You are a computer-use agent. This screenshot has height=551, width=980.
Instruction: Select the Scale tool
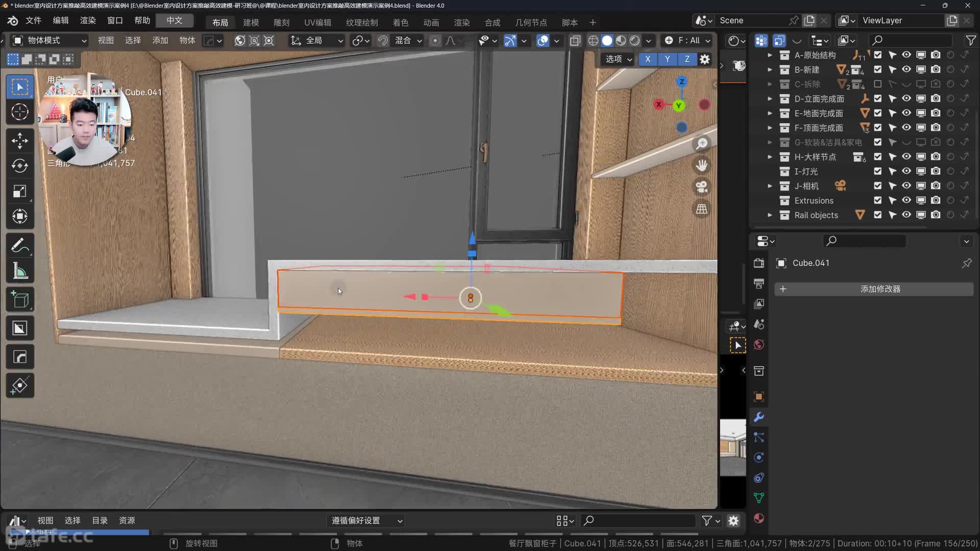(x=20, y=191)
